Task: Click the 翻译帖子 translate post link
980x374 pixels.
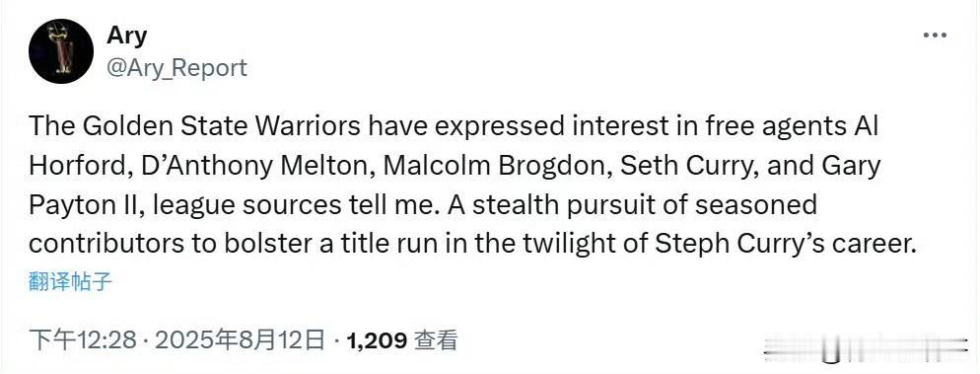Action: click(71, 282)
